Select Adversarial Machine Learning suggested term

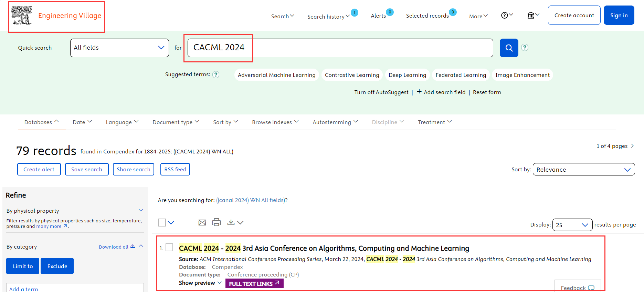pyautogui.click(x=277, y=75)
